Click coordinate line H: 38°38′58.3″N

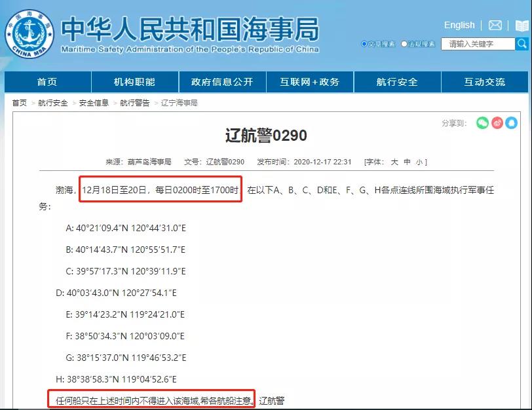point(116,379)
